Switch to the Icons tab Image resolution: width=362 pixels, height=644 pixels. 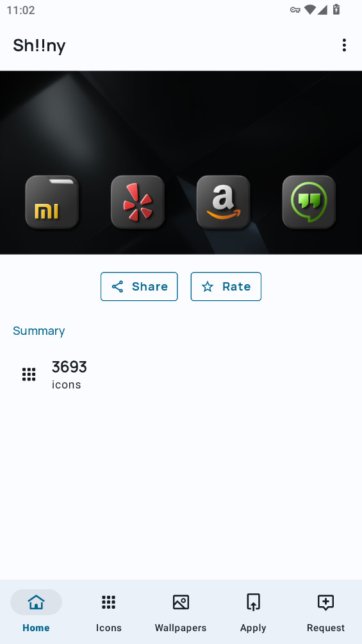(109, 611)
